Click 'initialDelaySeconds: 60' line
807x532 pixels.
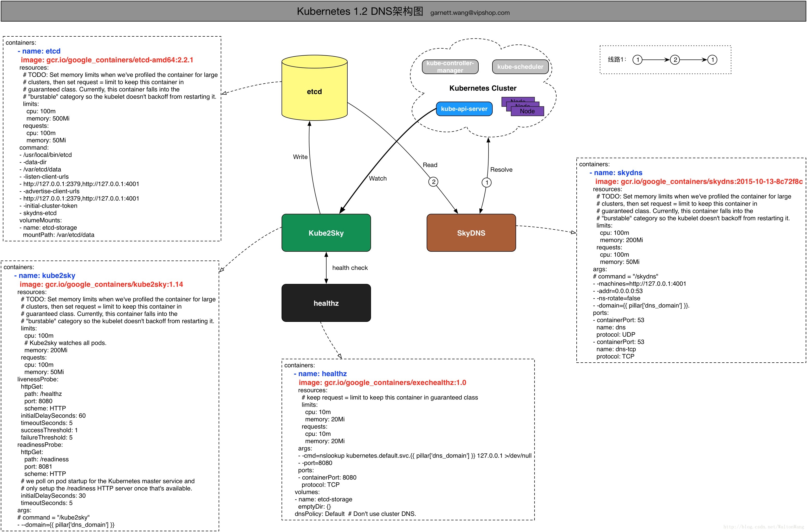(53, 416)
